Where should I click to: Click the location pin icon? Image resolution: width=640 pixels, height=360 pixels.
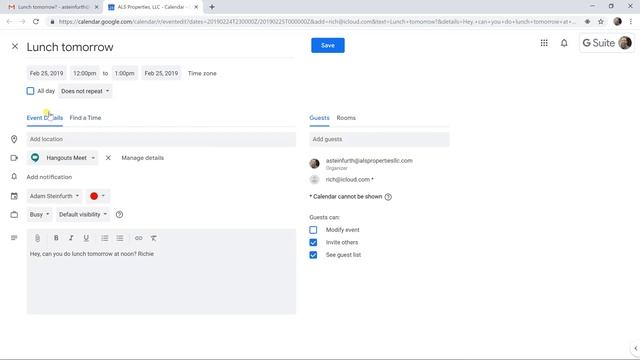(x=14, y=140)
